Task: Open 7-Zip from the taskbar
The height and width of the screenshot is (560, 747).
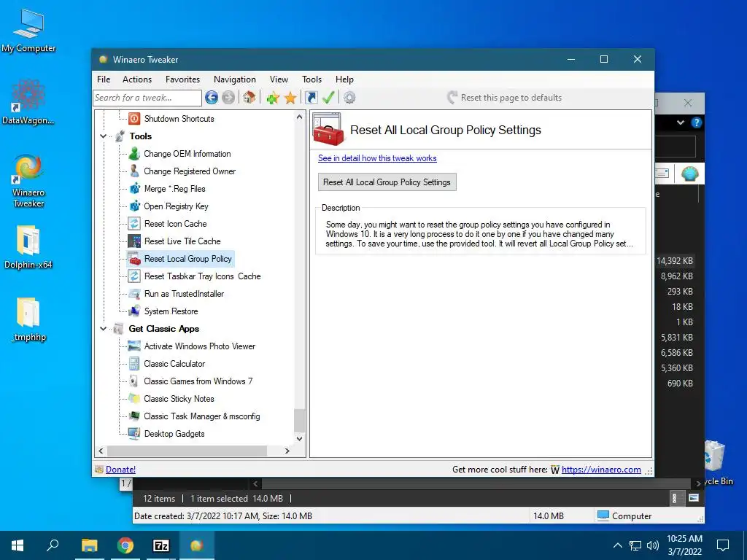Action: point(161,545)
